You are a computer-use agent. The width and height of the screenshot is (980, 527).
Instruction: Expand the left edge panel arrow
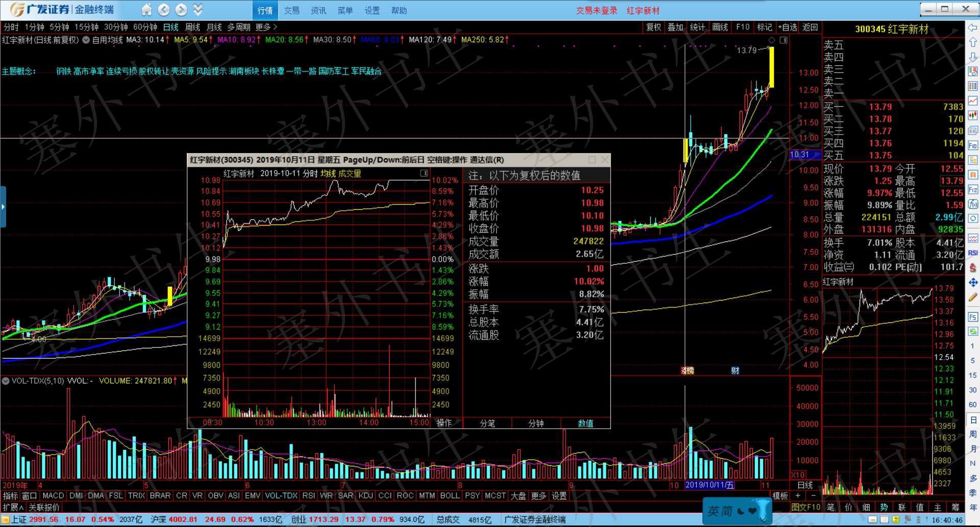[3, 207]
